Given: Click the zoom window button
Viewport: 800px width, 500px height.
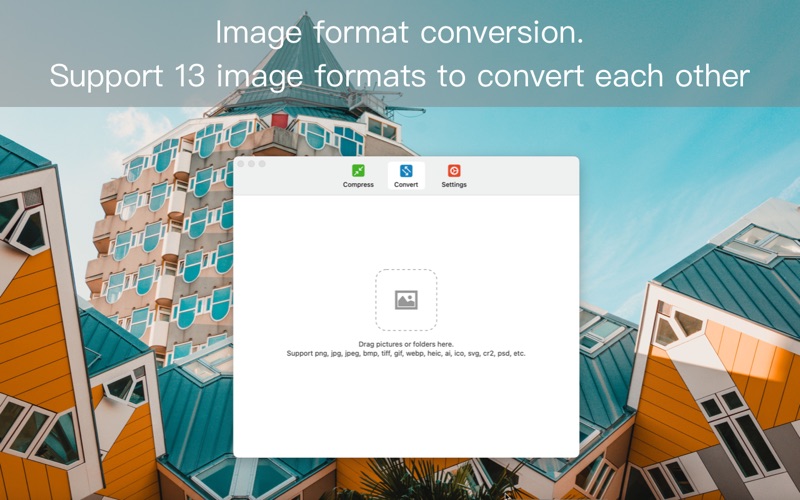Looking at the screenshot, I should pyautogui.click(x=262, y=164).
